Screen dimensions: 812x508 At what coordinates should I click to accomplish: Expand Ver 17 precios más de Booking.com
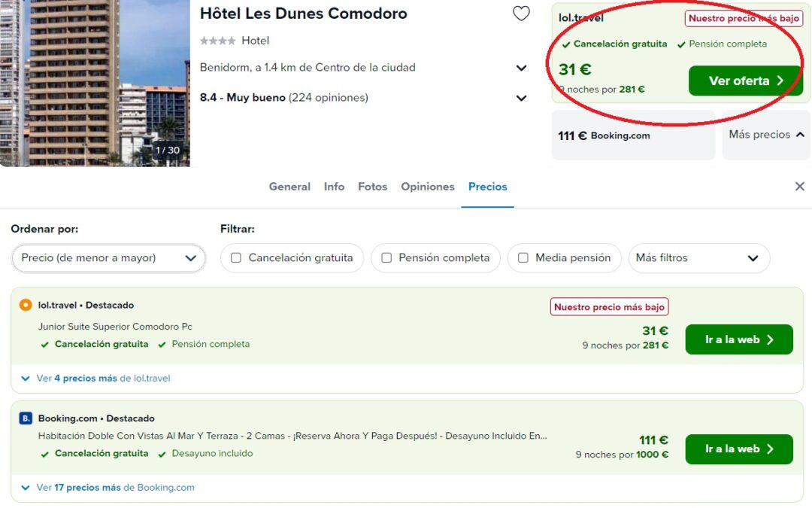click(x=108, y=488)
